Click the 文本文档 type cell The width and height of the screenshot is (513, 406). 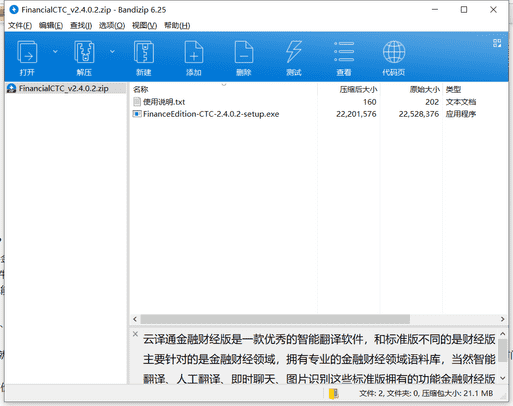pos(461,102)
